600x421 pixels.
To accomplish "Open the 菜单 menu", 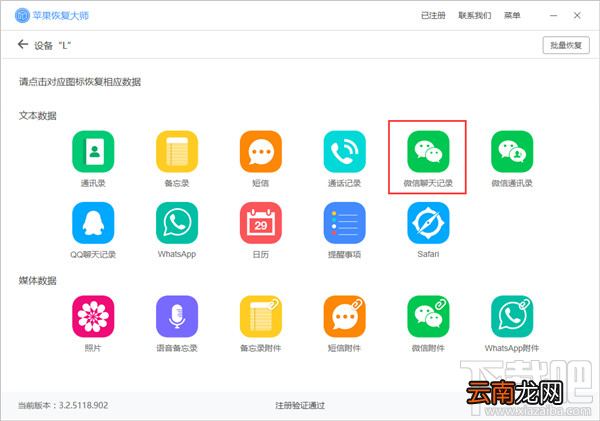I will [x=512, y=15].
